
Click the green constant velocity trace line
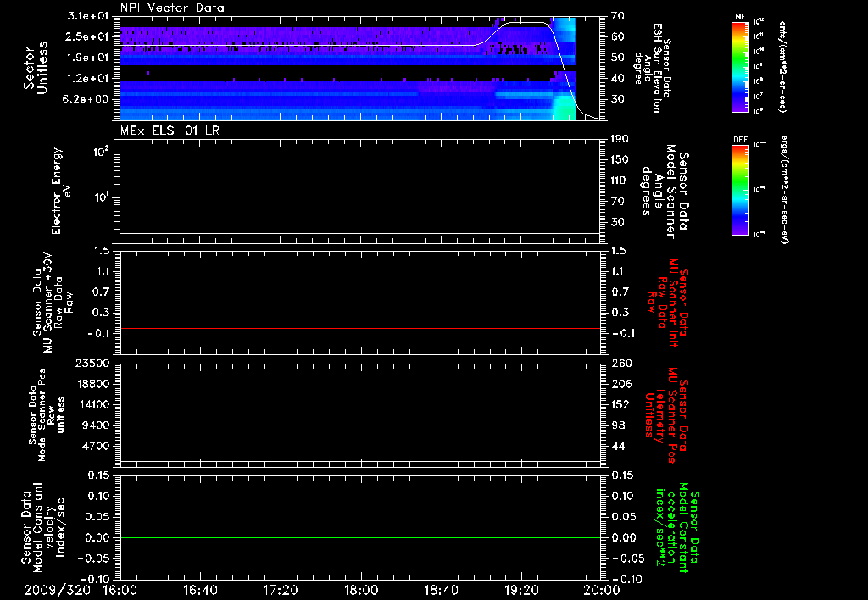tap(360, 537)
